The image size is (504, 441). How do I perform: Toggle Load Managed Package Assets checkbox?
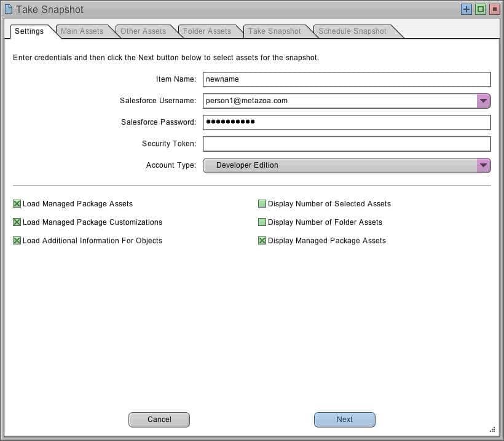click(x=17, y=204)
